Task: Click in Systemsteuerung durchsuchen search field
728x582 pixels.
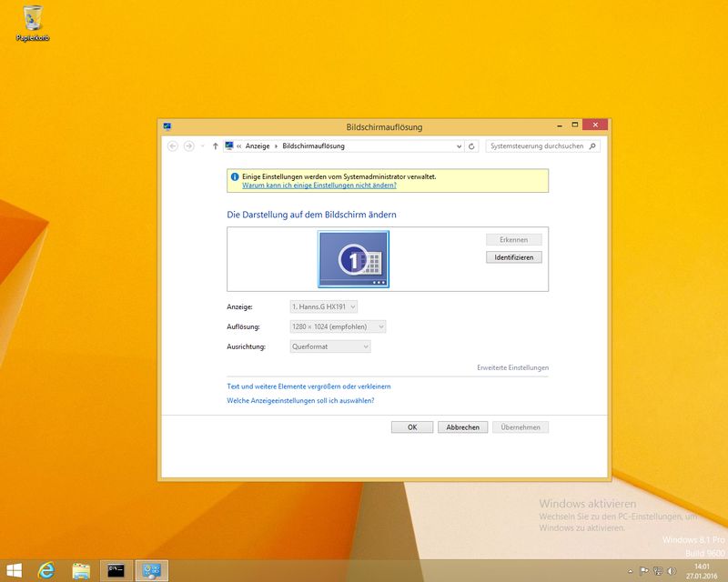Action: click(x=537, y=145)
